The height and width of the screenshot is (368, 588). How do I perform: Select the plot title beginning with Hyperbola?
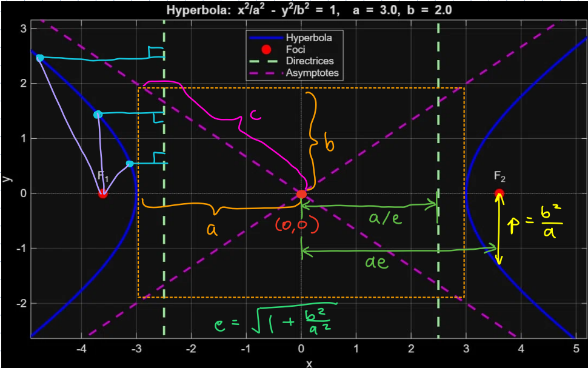(x=309, y=10)
